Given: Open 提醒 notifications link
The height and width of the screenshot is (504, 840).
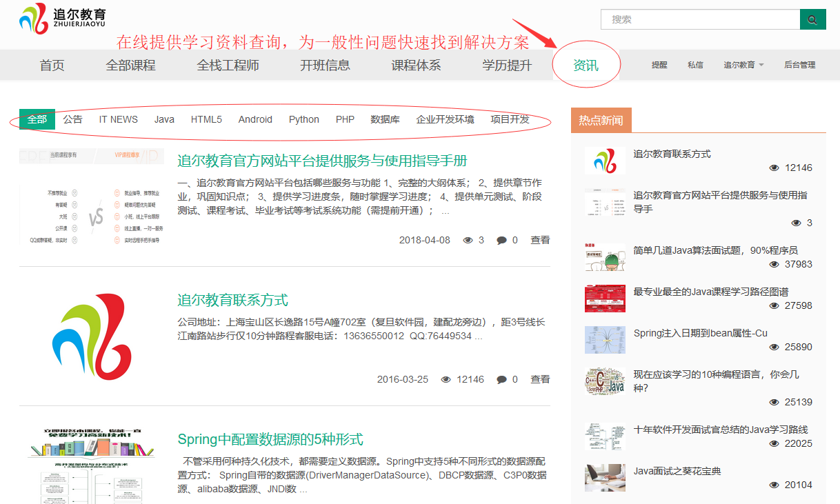Looking at the screenshot, I should (659, 65).
